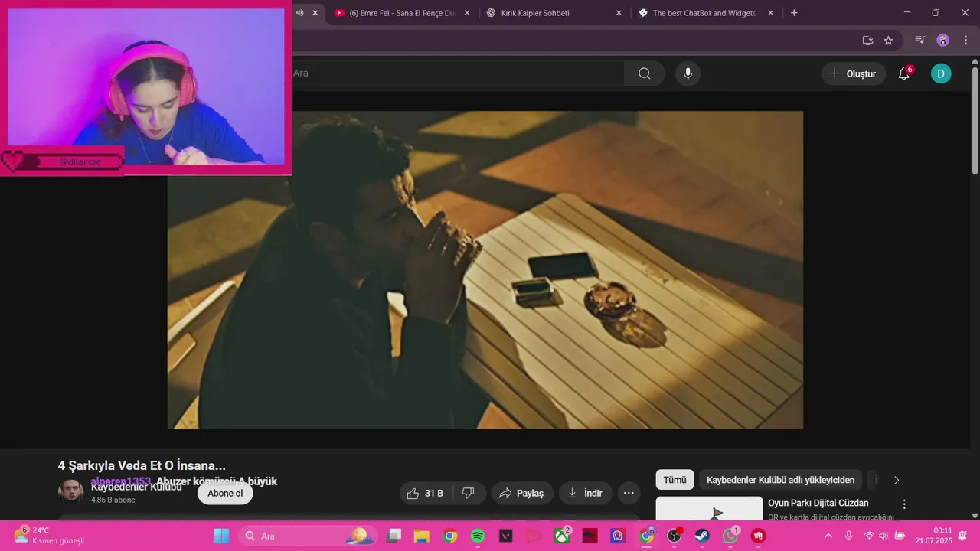The image size is (980, 551).
Task: Open Valorant icon in taskbar
Action: [505, 536]
